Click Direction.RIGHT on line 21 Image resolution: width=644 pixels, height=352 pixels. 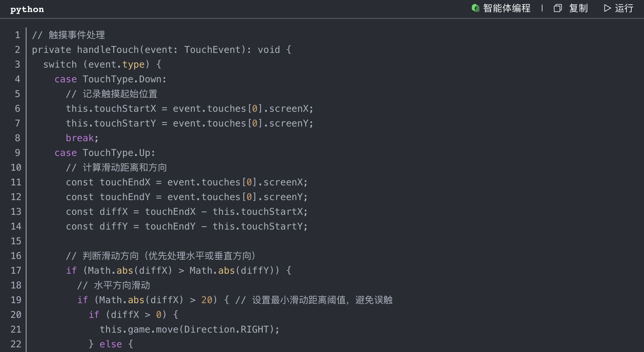(227, 329)
